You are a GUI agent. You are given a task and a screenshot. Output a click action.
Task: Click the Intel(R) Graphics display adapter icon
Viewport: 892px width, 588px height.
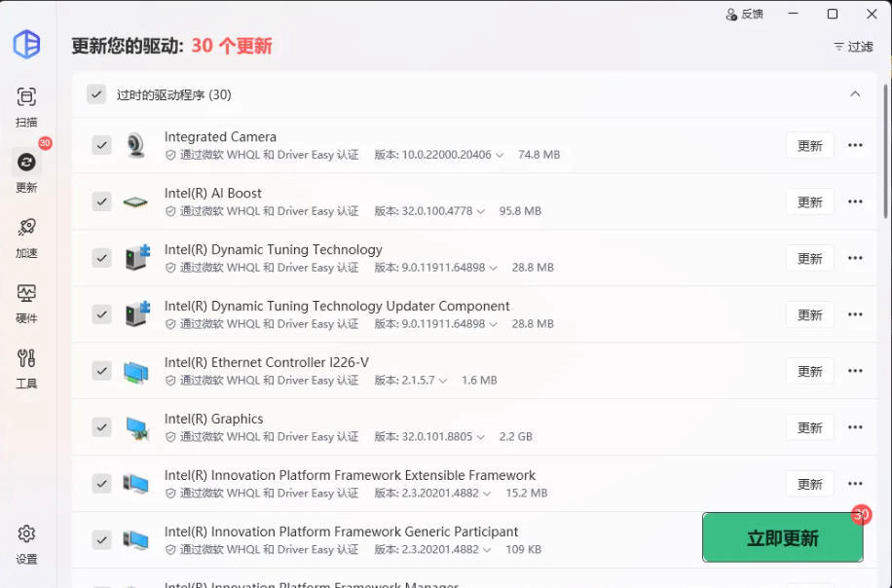pyautogui.click(x=137, y=428)
